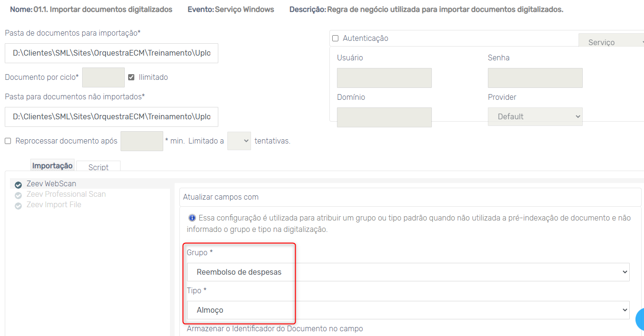This screenshot has width=644, height=336.
Task: Toggle the Autenticação checkbox
Action: [x=336, y=38]
